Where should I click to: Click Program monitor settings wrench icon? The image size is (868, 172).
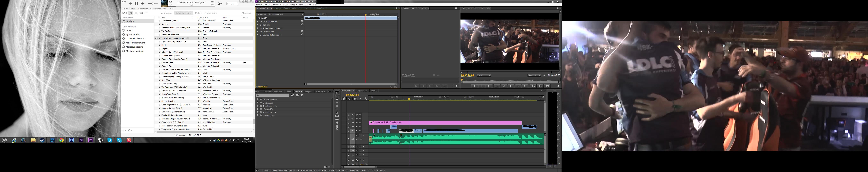tap(544, 75)
